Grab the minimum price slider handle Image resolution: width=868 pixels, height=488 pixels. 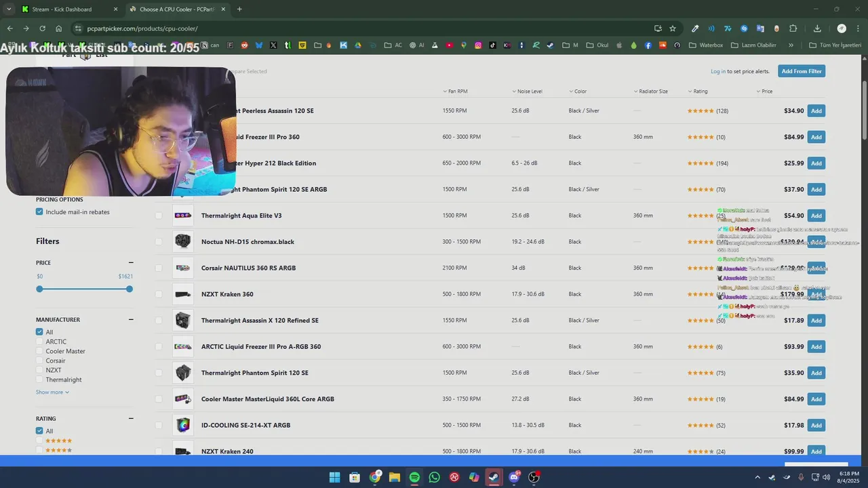[x=39, y=289]
